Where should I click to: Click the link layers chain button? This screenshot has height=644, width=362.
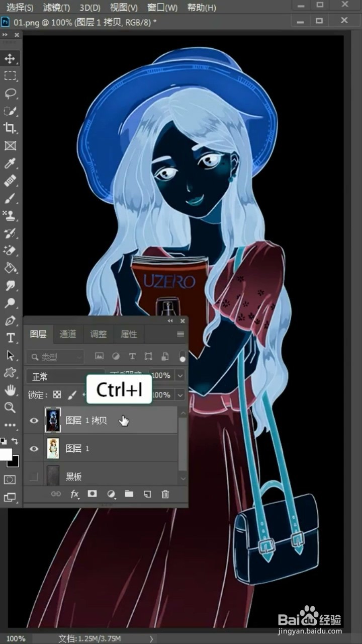click(x=56, y=494)
